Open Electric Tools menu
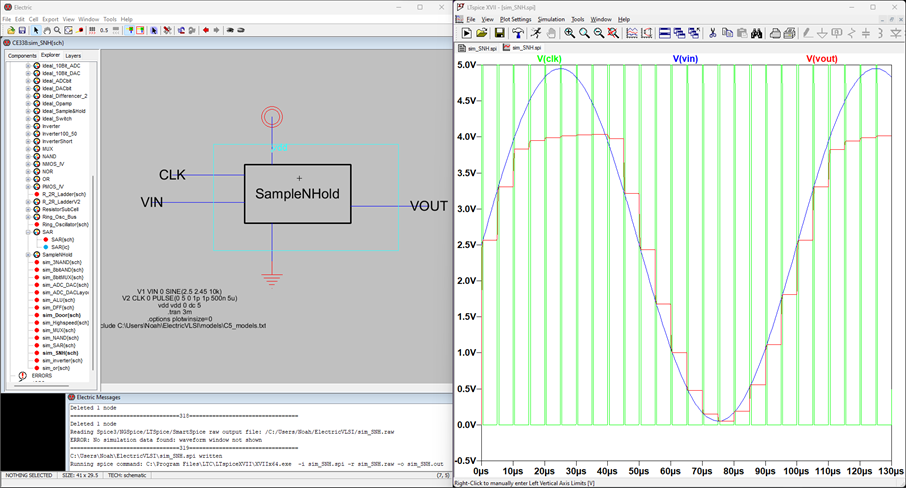Viewport: 906px width, 488px height. tap(110, 19)
